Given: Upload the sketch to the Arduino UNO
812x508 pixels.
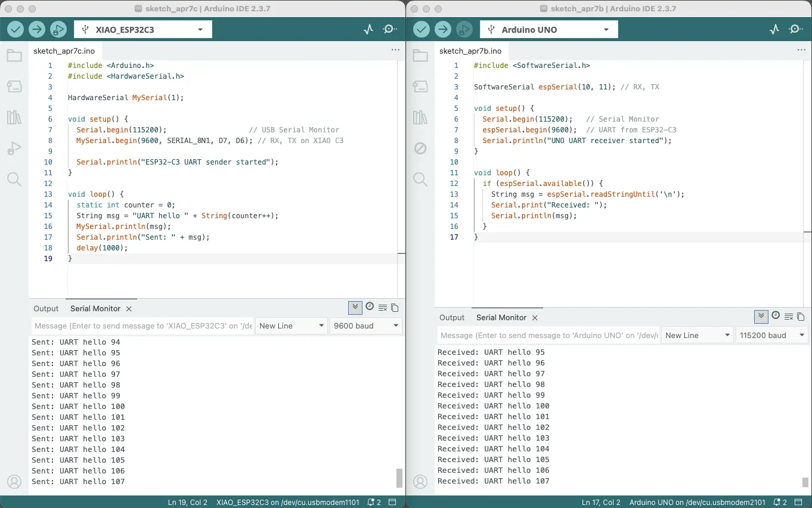Looking at the screenshot, I should tap(443, 29).
